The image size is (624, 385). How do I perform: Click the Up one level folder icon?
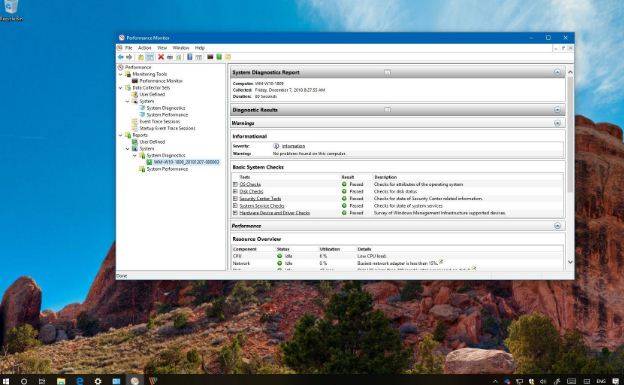[140, 57]
